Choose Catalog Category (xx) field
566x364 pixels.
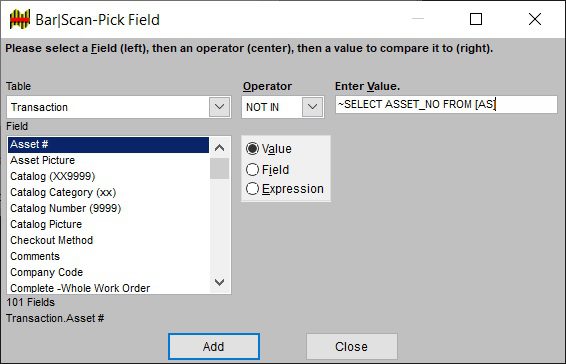click(108, 192)
